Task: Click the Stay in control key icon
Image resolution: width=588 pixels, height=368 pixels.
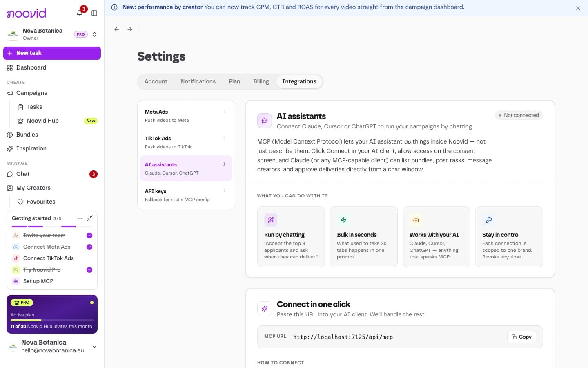Action: coord(489,220)
